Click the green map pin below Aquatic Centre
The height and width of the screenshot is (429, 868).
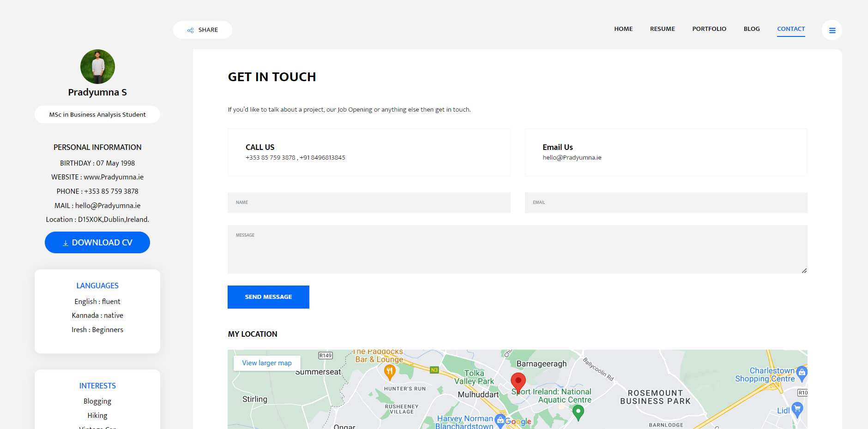[x=578, y=411]
